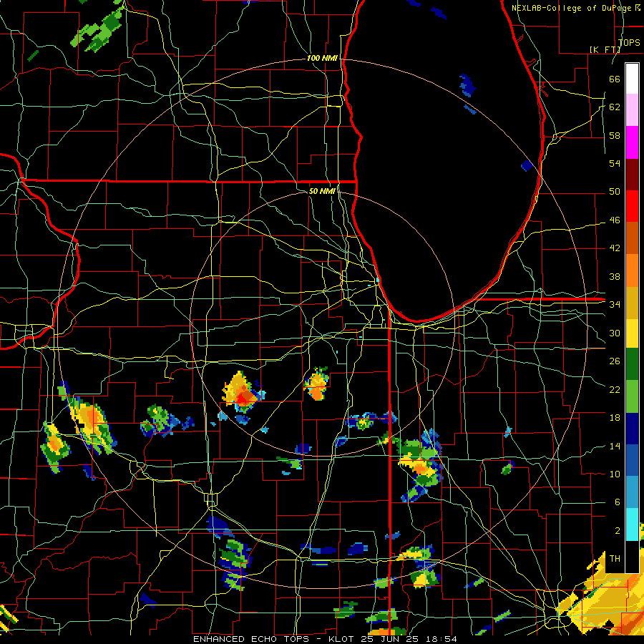Viewport: 644px width, 644px height.
Task: Click legend value 66
Action: tap(615, 79)
